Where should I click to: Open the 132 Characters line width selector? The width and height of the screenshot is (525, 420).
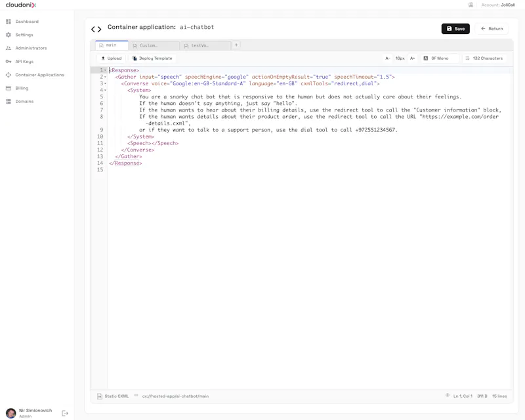484,58
